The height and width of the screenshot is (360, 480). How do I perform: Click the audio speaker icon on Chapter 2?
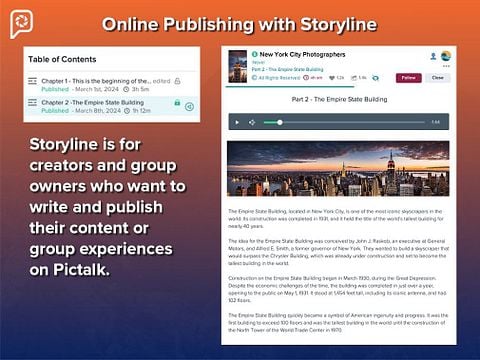[x=189, y=107]
